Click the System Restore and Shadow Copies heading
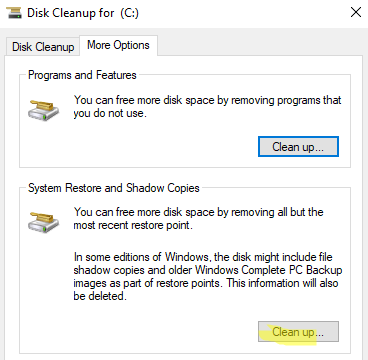368x360 pixels. click(114, 188)
